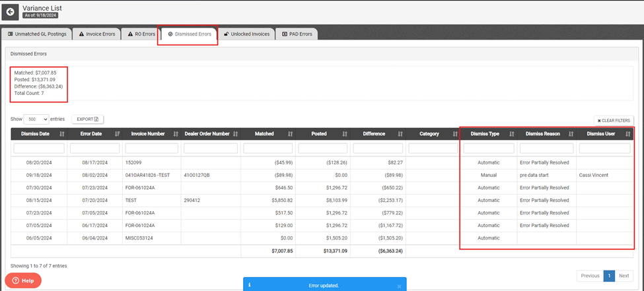
Task: Click the difference ($2,253.17) cell
Action: [378, 201]
